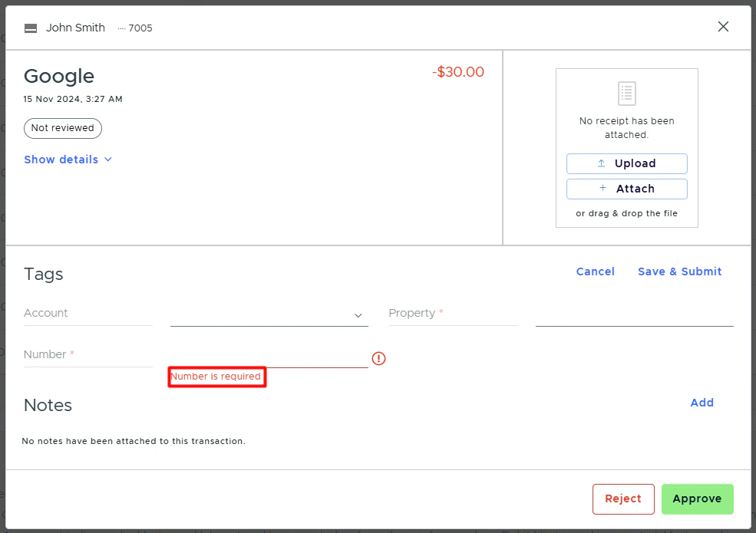Viewport: 756px width, 533px height.
Task: Click the red -$30.00 amount
Action: pyautogui.click(x=458, y=71)
